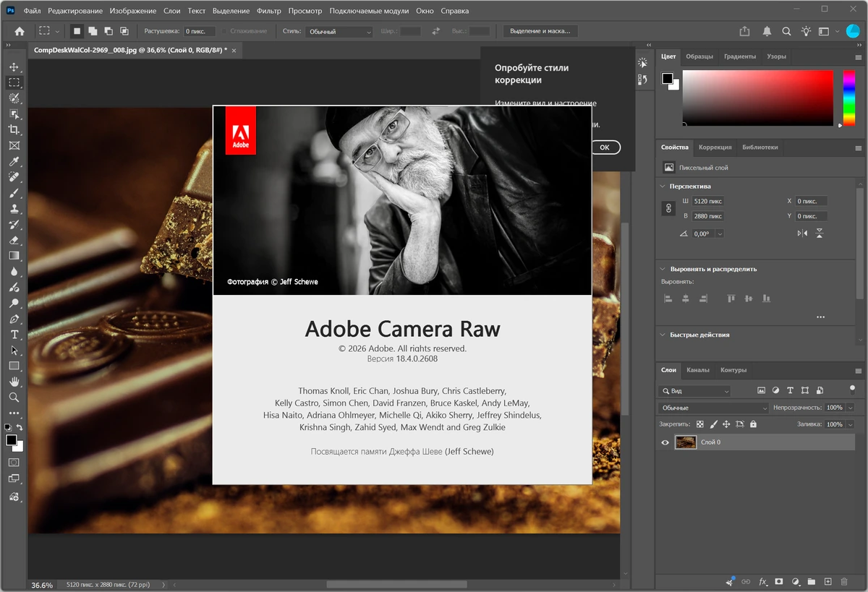Screen dimensions: 868x592
Task: Open the Home screen icon
Action: (x=20, y=31)
